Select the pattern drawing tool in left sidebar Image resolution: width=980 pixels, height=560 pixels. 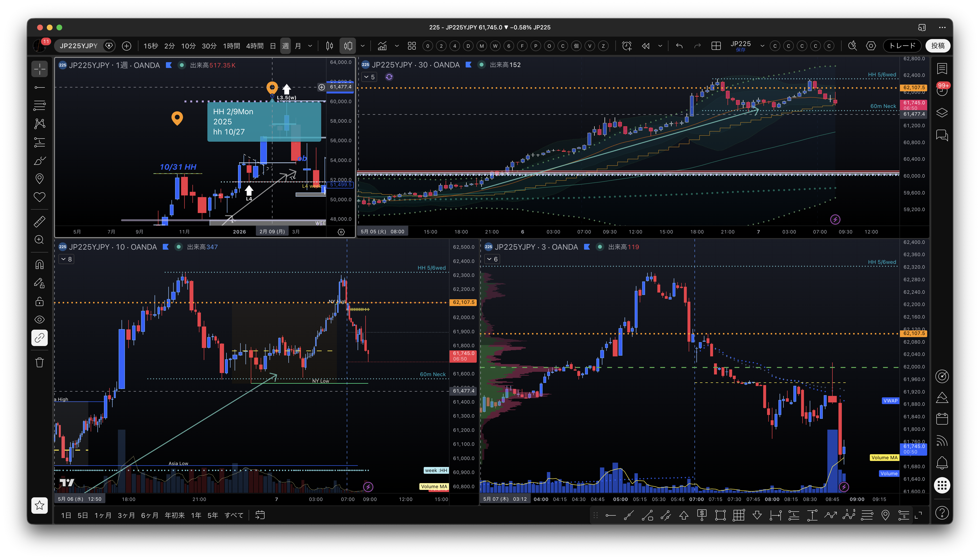coord(40,123)
